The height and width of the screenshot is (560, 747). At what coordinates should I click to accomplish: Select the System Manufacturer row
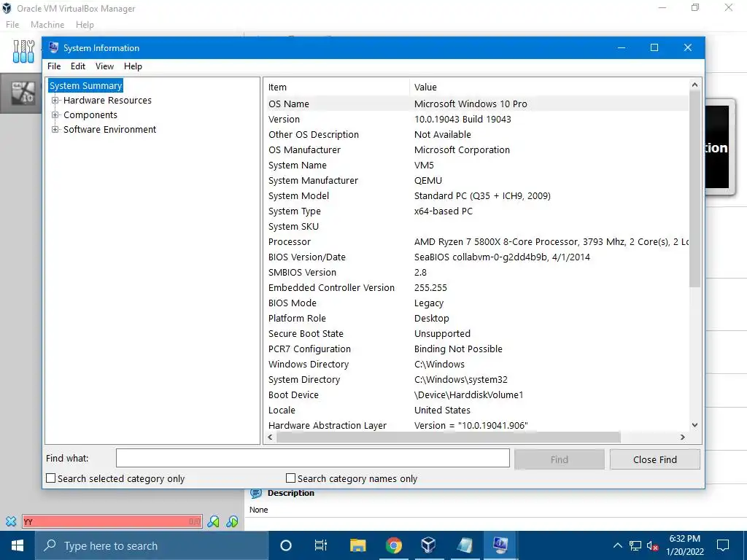pyautogui.click(x=476, y=181)
